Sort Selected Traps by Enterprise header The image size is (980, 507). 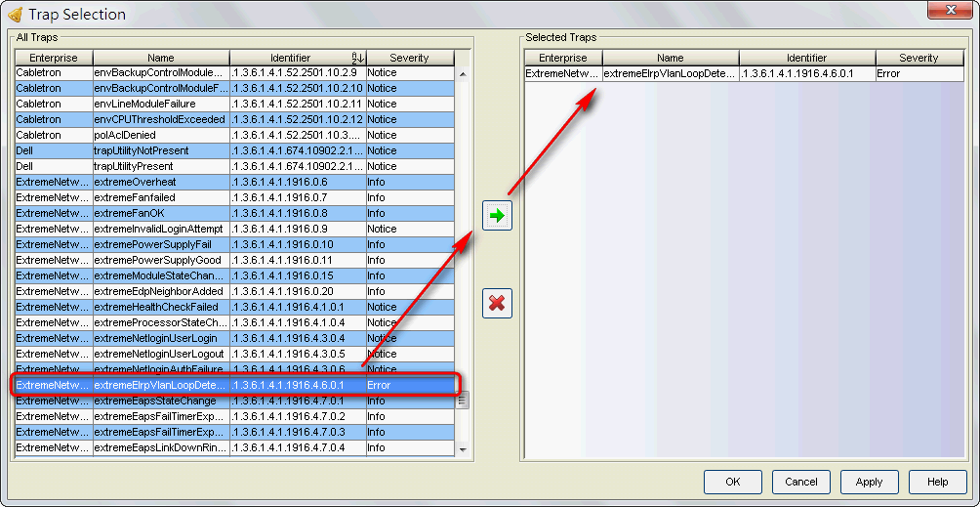563,58
